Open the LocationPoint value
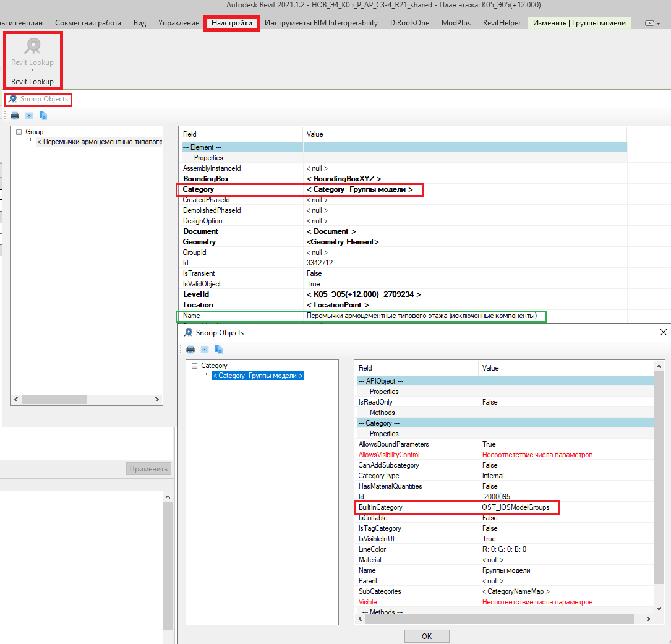Image resolution: width=671 pixels, height=644 pixels. 337,305
